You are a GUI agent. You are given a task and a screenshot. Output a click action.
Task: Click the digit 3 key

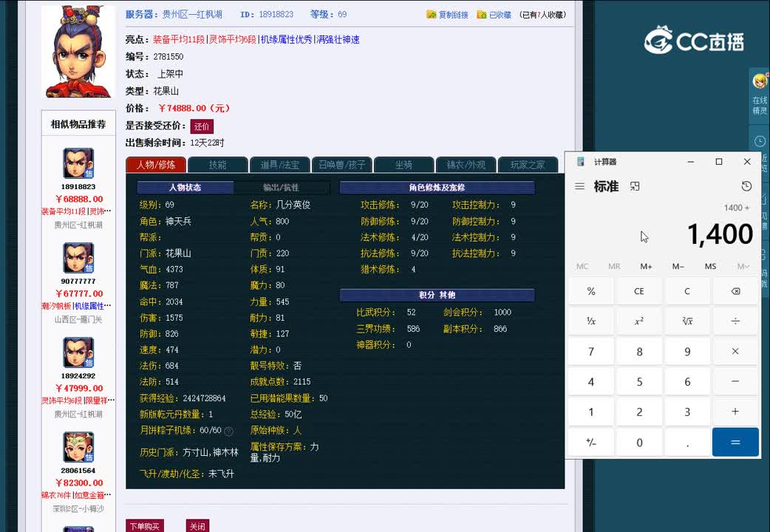click(x=687, y=412)
